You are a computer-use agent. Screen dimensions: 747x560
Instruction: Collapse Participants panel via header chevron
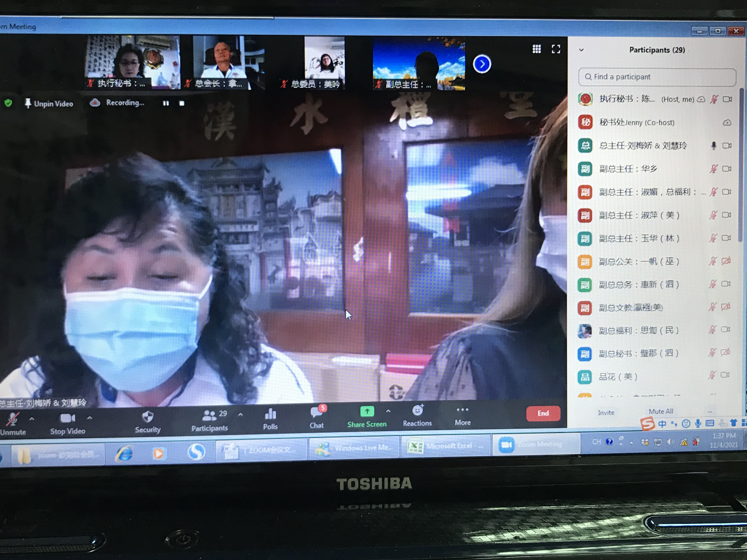tap(581, 50)
